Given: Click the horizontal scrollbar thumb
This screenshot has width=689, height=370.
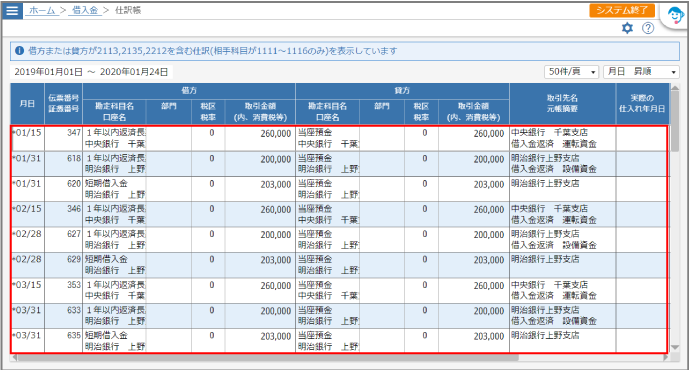Looking at the screenshot, I should coord(268,358).
